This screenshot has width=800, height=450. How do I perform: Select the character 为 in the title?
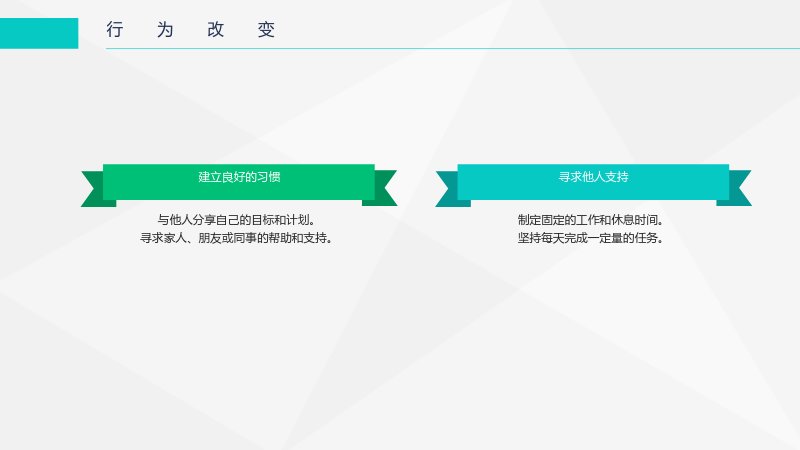[165, 30]
